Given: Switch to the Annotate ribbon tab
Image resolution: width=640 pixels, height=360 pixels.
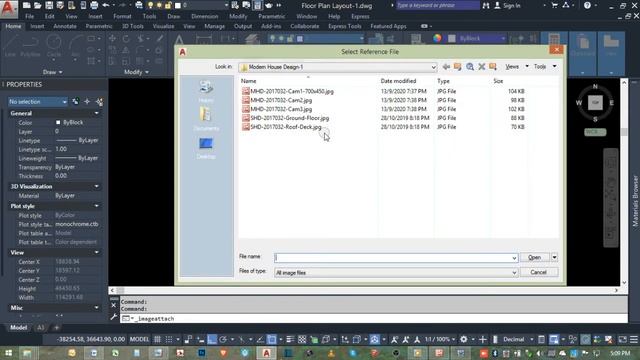Looking at the screenshot, I should (65, 26).
